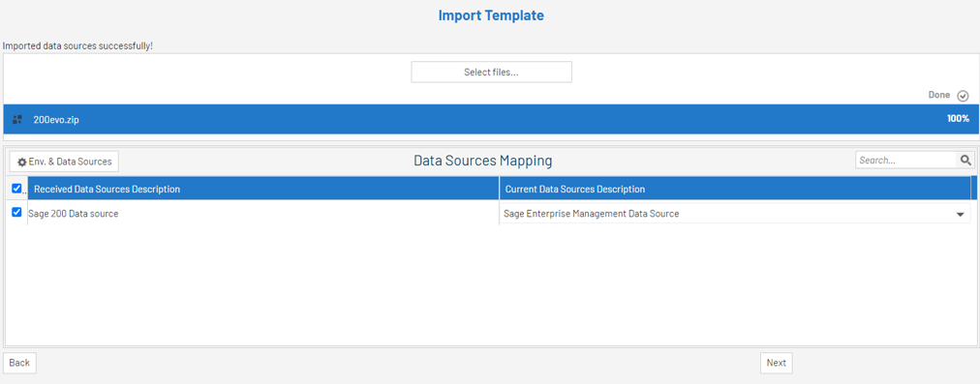
Task: Open the Sage Enterprise Management Data Source combo box
Action: pos(735,214)
